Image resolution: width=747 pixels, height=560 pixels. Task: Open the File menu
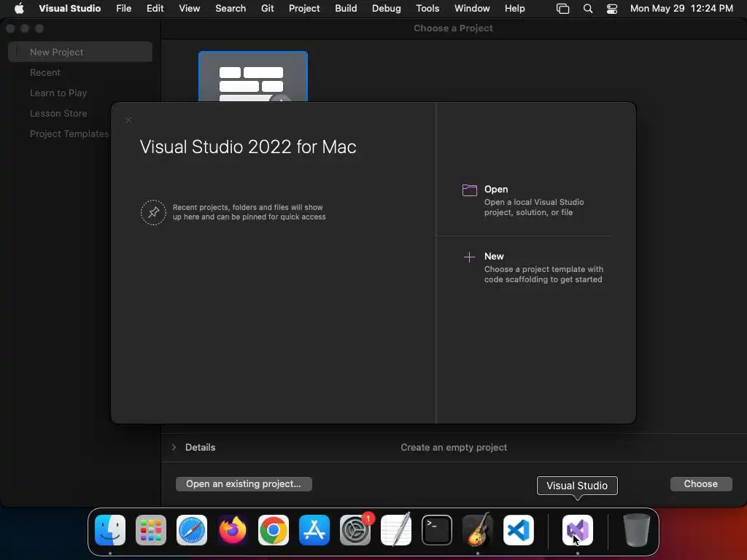[x=124, y=8]
